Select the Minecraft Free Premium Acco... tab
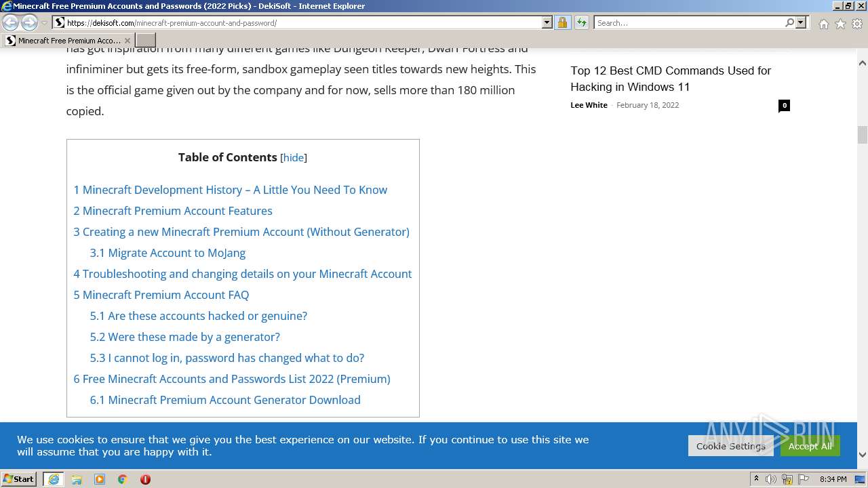 point(68,41)
